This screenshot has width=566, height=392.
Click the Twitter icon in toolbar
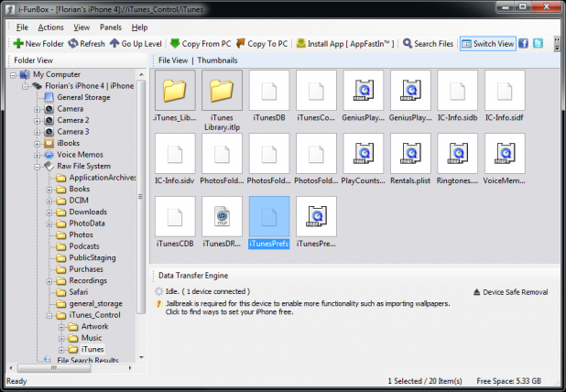click(539, 44)
